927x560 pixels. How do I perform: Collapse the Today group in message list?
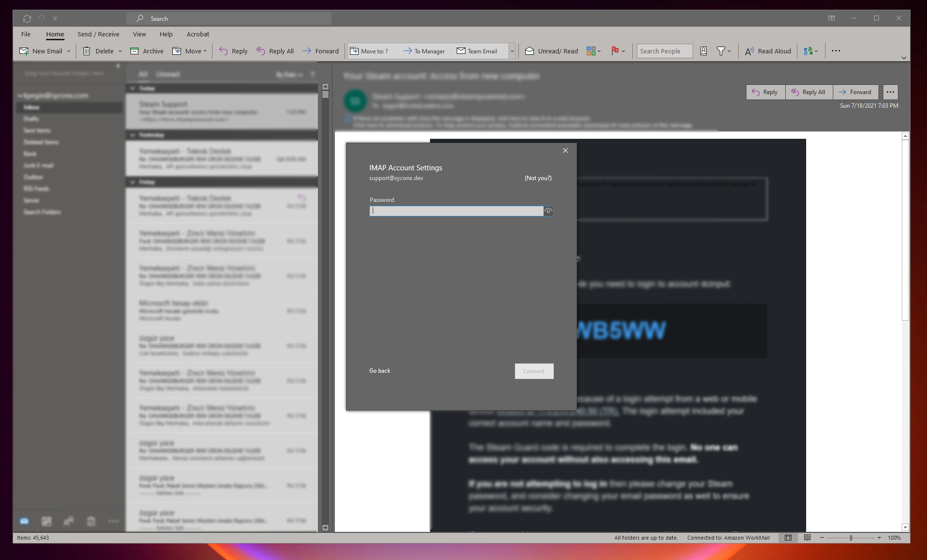(x=132, y=88)
